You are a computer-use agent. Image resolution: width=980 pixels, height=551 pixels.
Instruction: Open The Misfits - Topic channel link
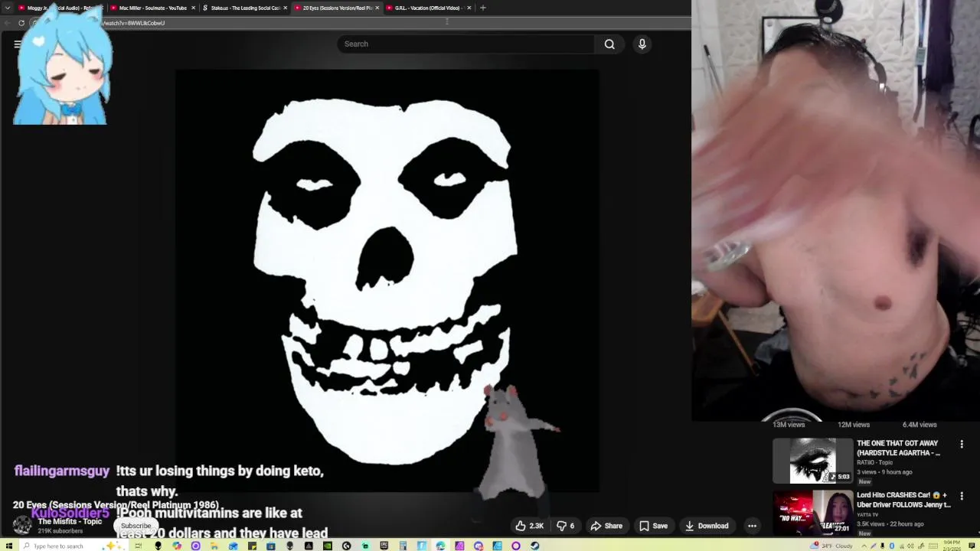[70, 521]
